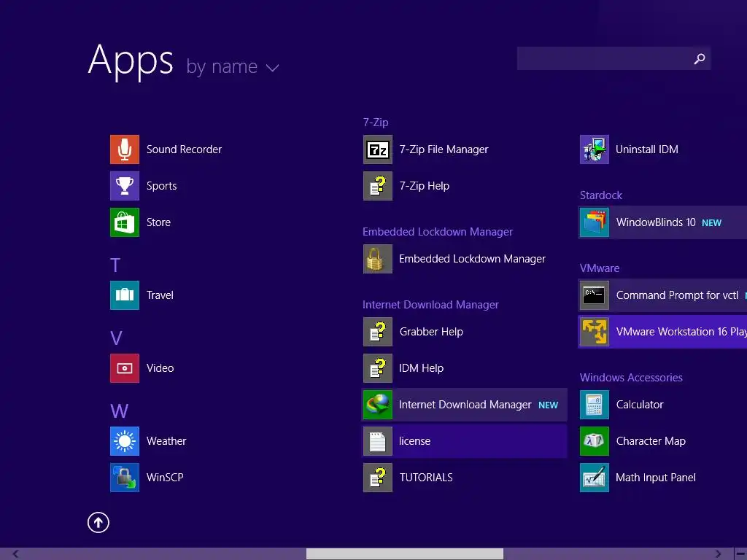747x560 pixels.
Task: Click the 'TUTORIALS' label
Action: click(426, 477)
